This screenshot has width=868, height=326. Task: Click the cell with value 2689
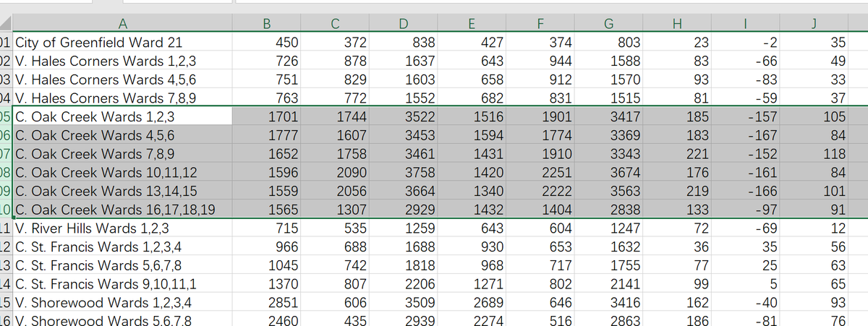[x=470, y=302]
